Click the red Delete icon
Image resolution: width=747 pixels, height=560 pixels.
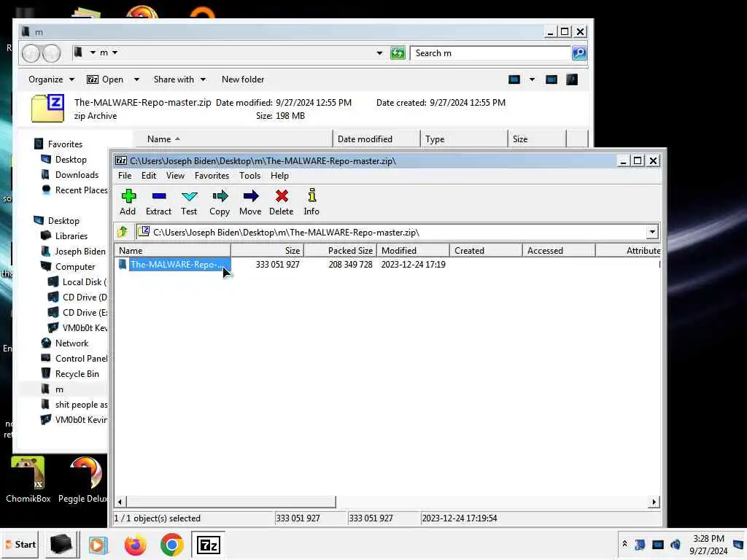(x=282, y=203)
